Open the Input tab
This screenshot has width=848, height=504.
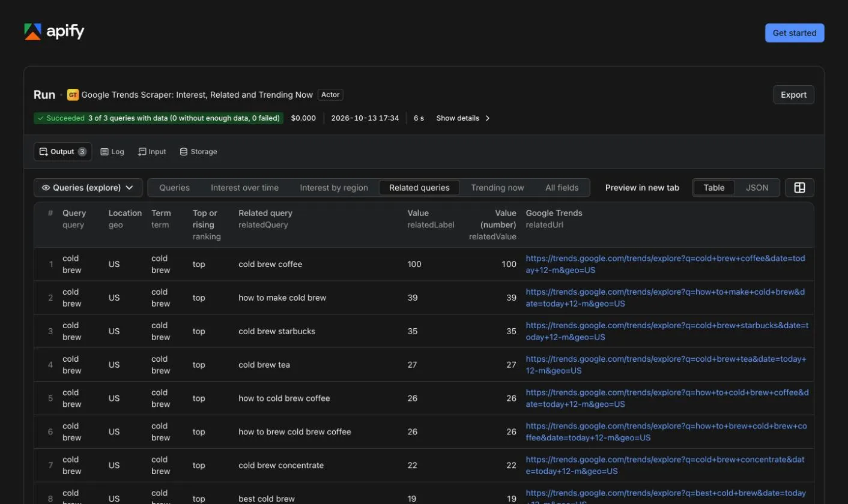(152, 152)
